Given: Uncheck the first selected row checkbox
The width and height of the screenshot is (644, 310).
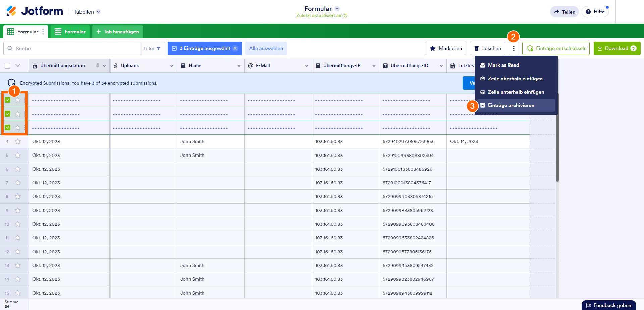Looking at the screenshot, I should pos(8,100).
